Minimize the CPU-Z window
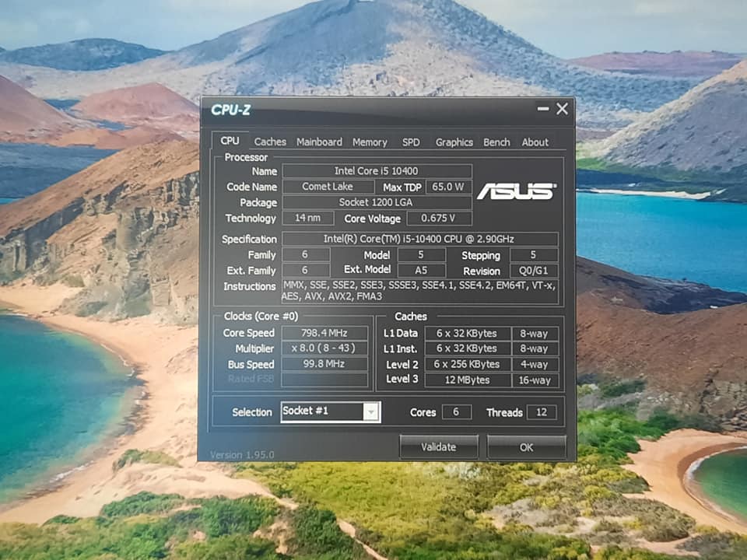Viewport: 747px width, 560px height. click(543, 109)
